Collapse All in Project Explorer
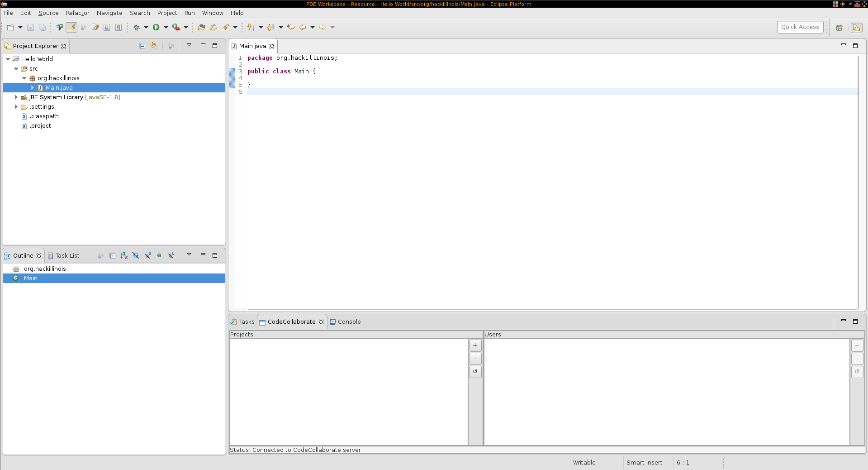 [x=142, y=46]
